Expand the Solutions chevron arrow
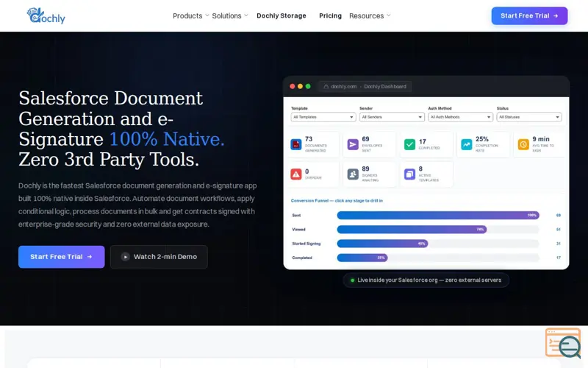Image resolution: width=588 pixels, height=368 pixels. [x=246, y=15]
